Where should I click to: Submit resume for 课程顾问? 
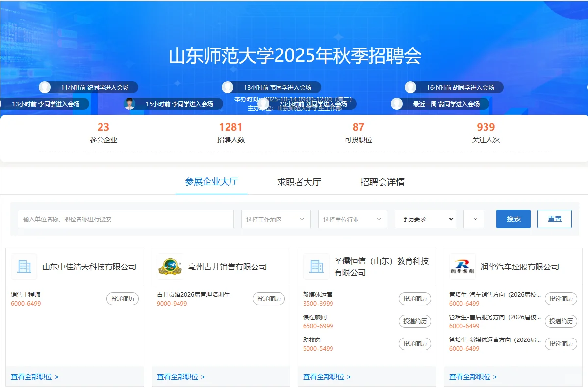[x=415, y=321]
